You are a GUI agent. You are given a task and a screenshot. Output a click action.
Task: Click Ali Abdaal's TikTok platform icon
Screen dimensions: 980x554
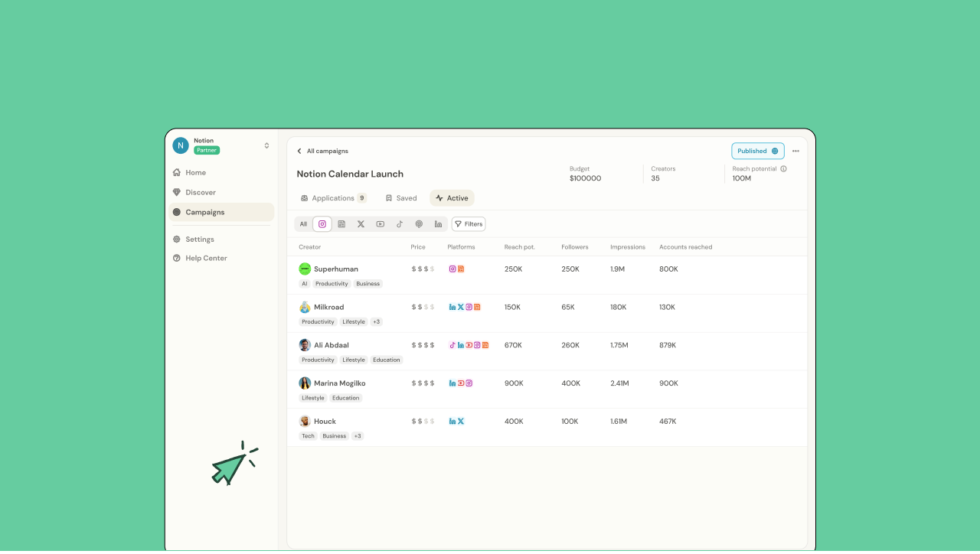click(x=452, y=345)
